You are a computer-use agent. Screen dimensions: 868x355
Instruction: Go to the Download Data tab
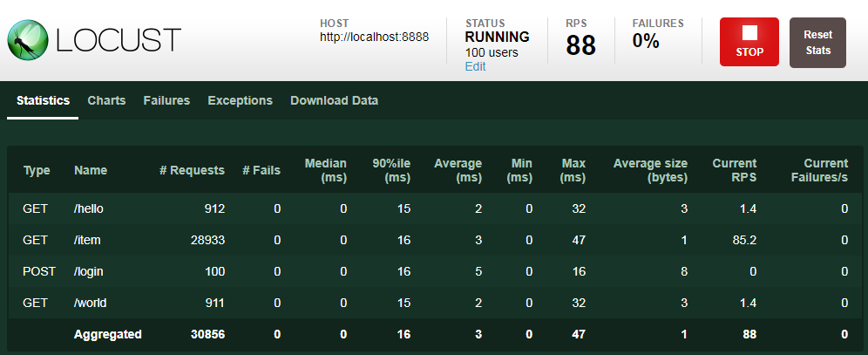click(334, 101)
